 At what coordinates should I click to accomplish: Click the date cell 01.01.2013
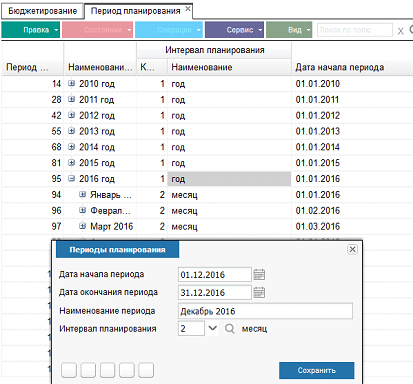click(318, 131)
